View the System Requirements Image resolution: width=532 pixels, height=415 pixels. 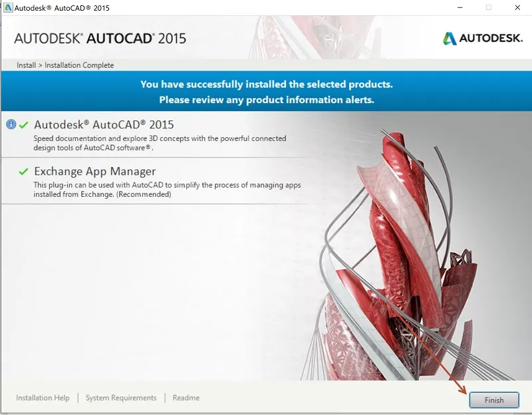pyautogui.click(x=121, y=397)
